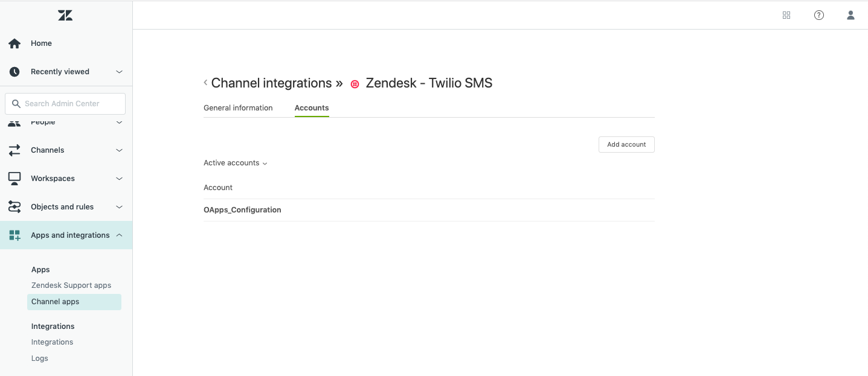Open the products grid icon
This screenshot has height=376, width=868.
[786, 15]
